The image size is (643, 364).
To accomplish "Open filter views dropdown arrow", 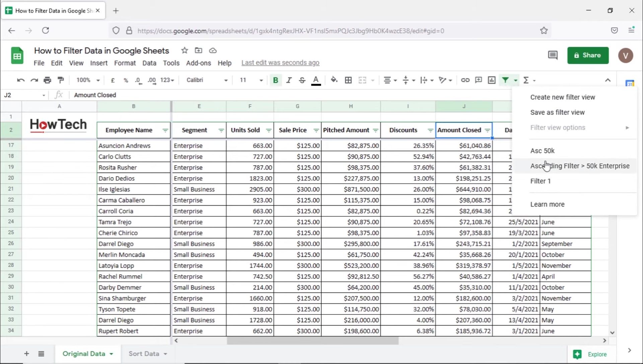I will pyautogui.click(x=515, y=81).
